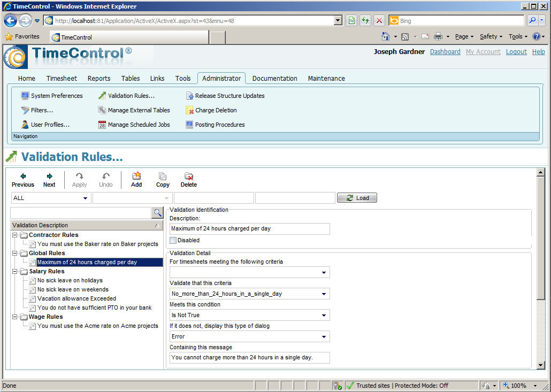The height and width of the screenshot is (392, 551).
Task: Open the Timesheet tab
Action: point(62,78)
